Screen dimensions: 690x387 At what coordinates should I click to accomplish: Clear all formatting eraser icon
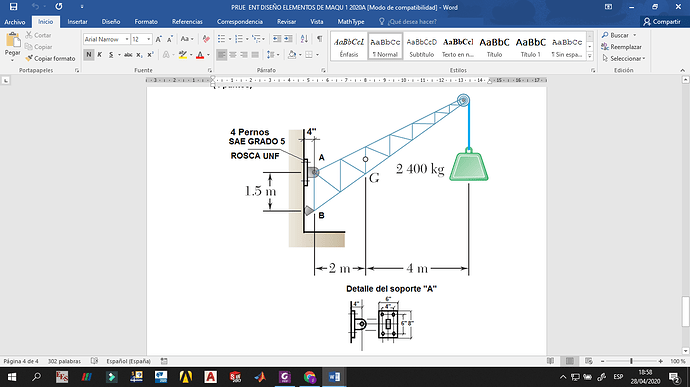pos(206,39)
